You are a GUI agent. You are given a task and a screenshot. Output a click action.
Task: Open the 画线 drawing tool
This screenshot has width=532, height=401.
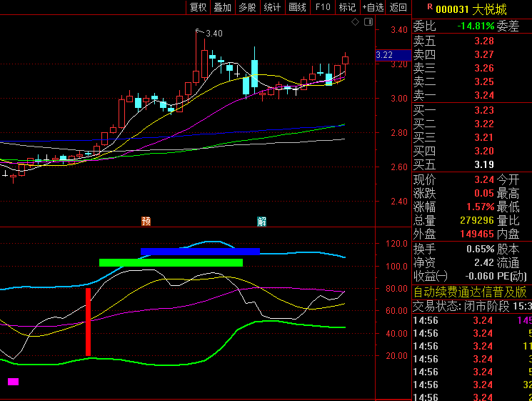[x=297, y=7]
